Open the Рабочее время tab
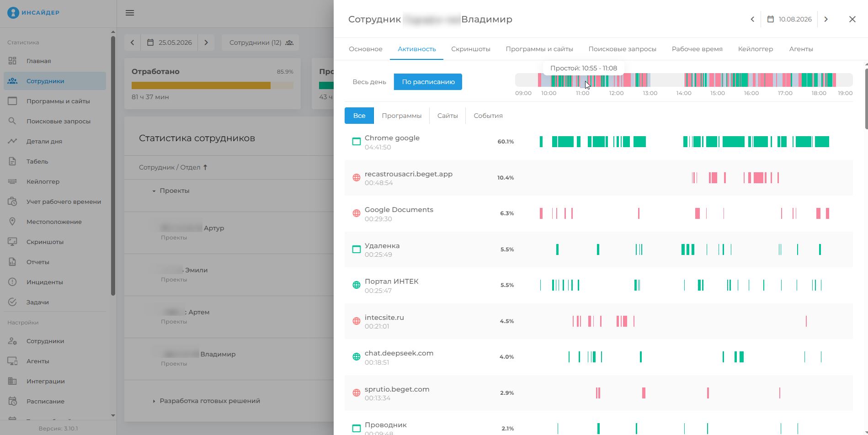 (x=697, y=49)
